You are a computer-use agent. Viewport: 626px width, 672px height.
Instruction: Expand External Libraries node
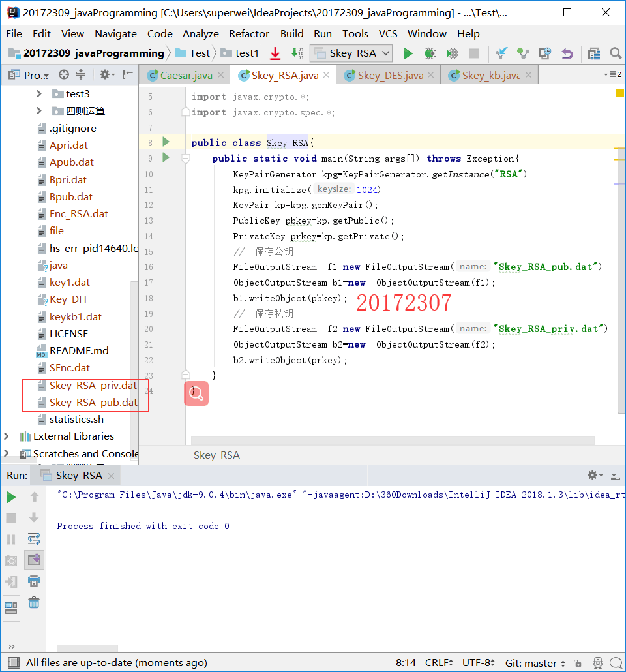coord(7,436)
